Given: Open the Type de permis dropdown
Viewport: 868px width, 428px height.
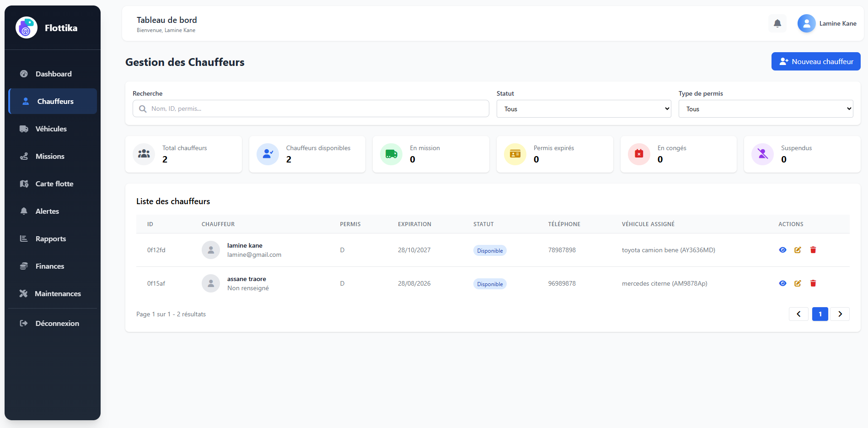Looking at the screenshot, I should [x=766, y=109].
